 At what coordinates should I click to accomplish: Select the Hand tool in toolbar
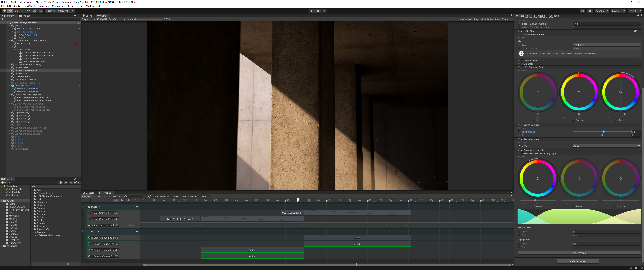[4, 11]
